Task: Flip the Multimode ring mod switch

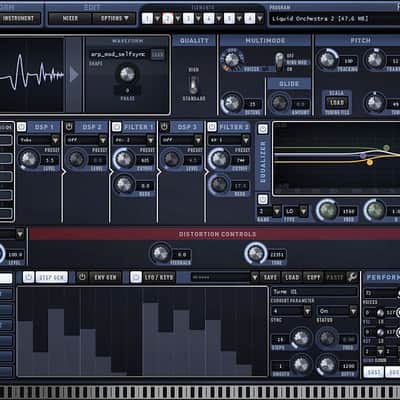Action: [x=279, y=61]
